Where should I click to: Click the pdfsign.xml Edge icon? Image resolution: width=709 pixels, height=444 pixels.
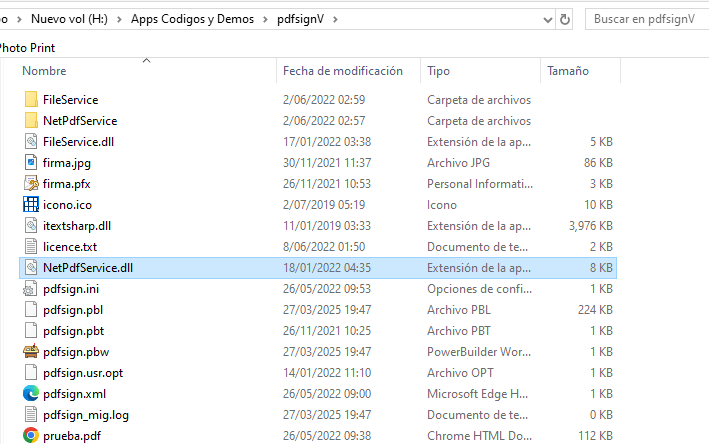pyautogui.click(x=31, y=393)
